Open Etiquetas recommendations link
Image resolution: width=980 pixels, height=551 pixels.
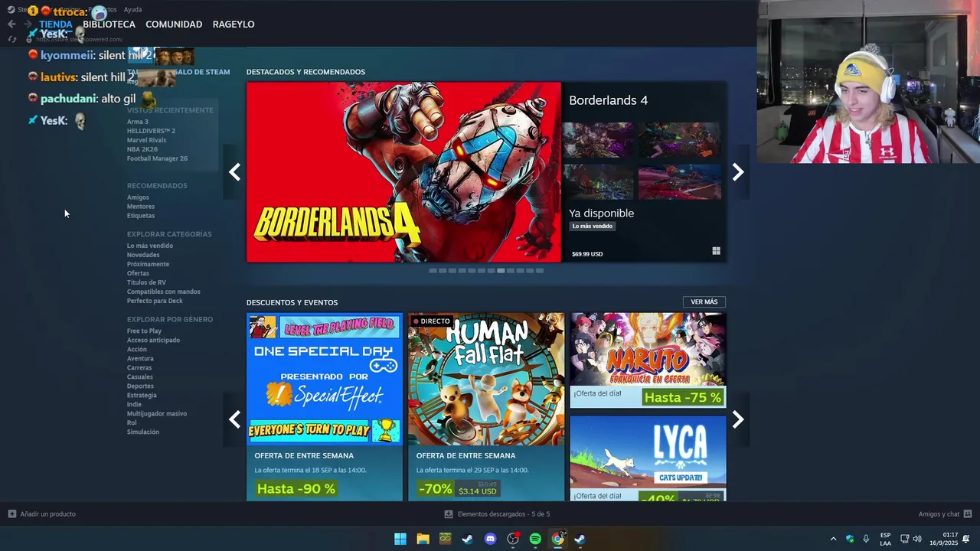(141, 216)
